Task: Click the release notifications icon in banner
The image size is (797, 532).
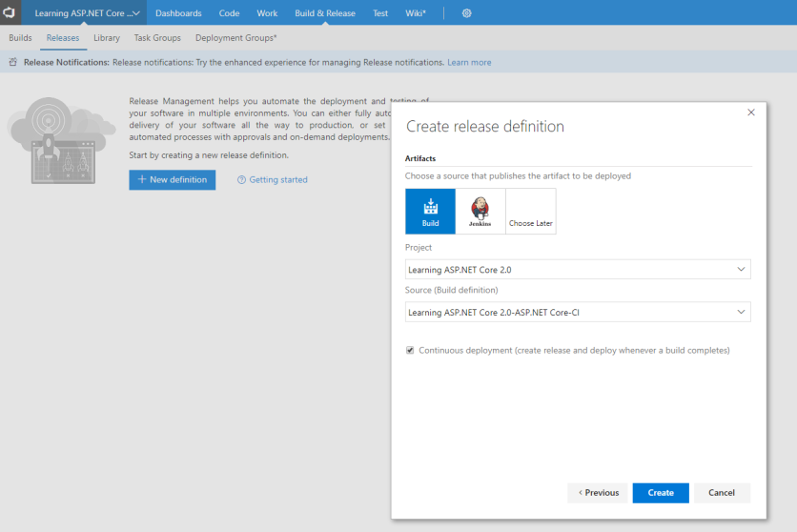Action: pos(13,63)
